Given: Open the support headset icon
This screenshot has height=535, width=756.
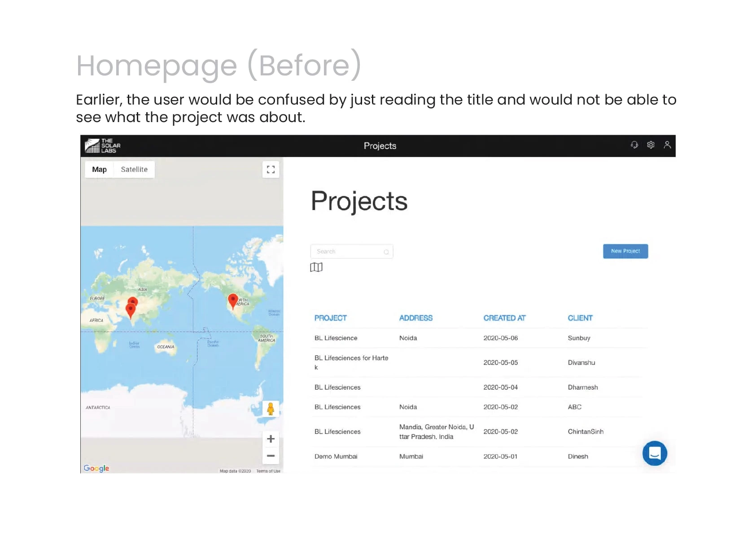Looking at the screenshot, I should click(x=634, y=145).
